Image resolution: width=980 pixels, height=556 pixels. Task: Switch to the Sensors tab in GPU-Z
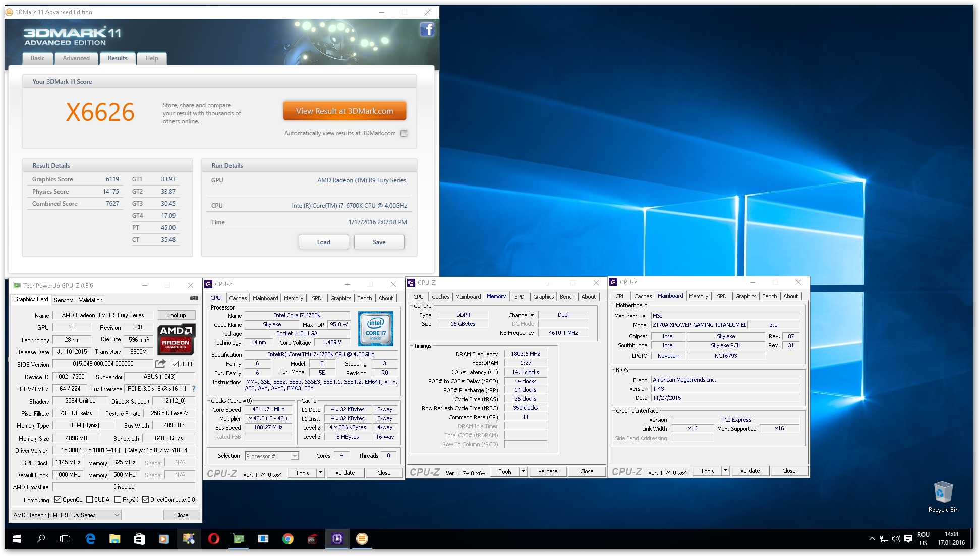tap(64, 300)
